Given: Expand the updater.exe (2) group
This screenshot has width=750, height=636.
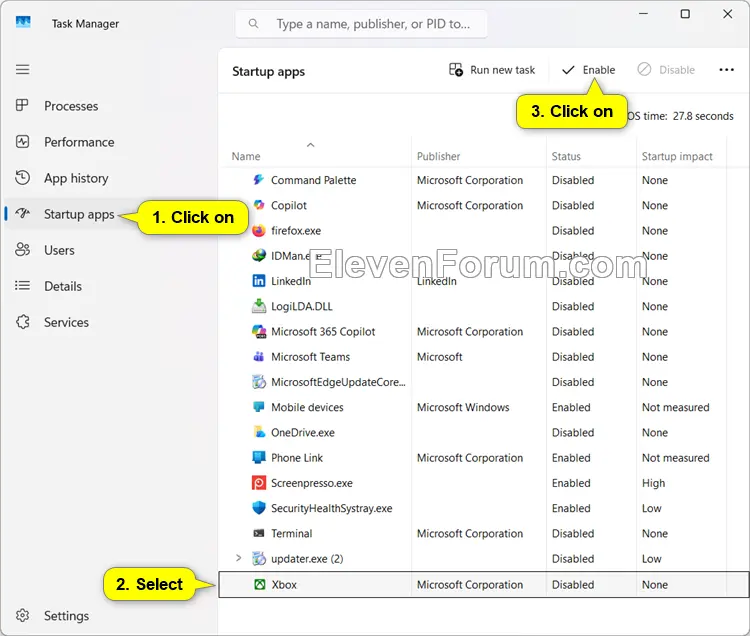Looking at the screenshot, I should [x=238, y=558].
